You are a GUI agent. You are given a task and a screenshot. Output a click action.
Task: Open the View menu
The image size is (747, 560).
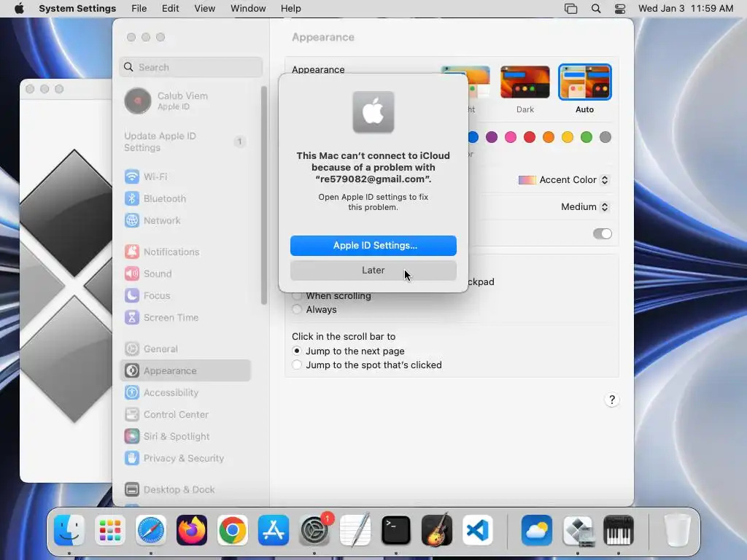[x=205, y=9]
